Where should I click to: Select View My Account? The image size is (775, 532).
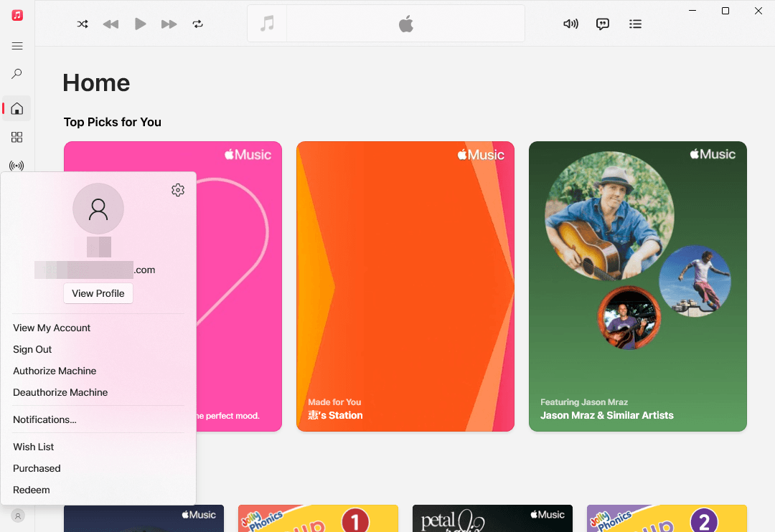(x=52, y=328)
